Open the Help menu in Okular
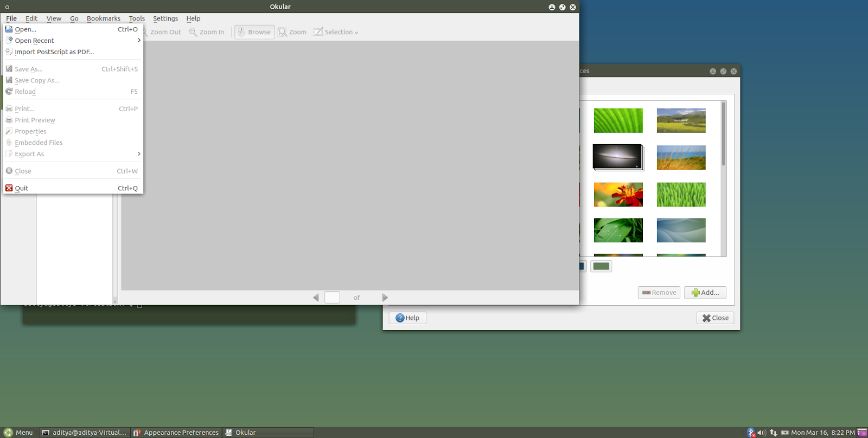The height and width of the screenshot is (438, 868). tap(193, 18)
